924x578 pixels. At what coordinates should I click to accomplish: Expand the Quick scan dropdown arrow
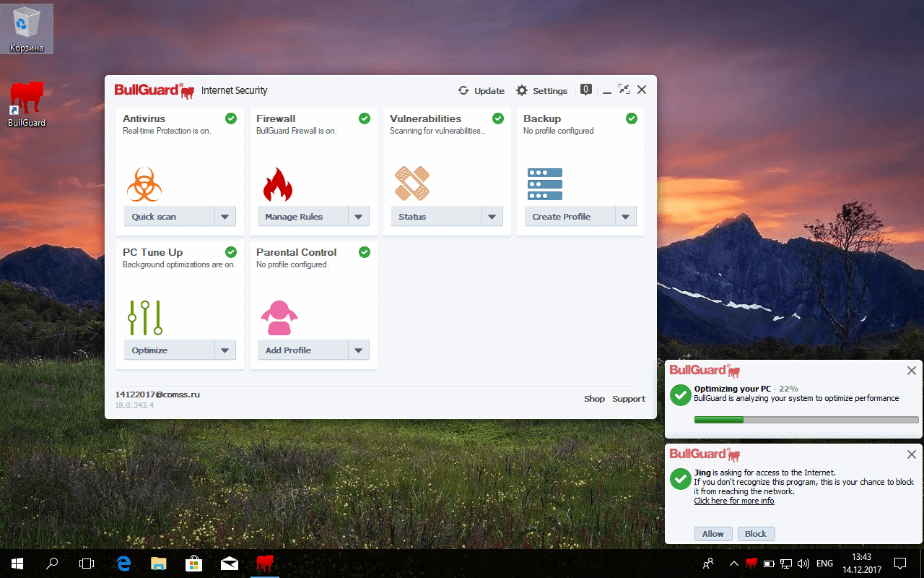coord(225,216)
